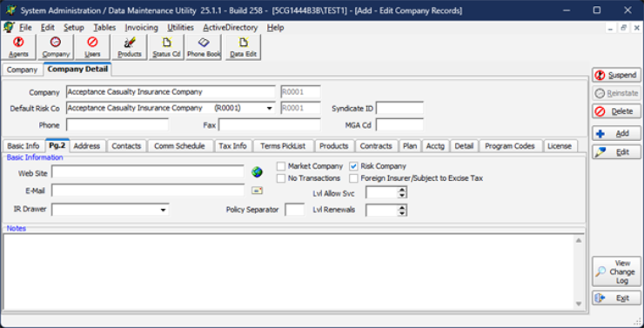Image resolution: width=644 pixels, height=328 pixels.
Task: Switch to the Company tab
Action: [22, 70]
